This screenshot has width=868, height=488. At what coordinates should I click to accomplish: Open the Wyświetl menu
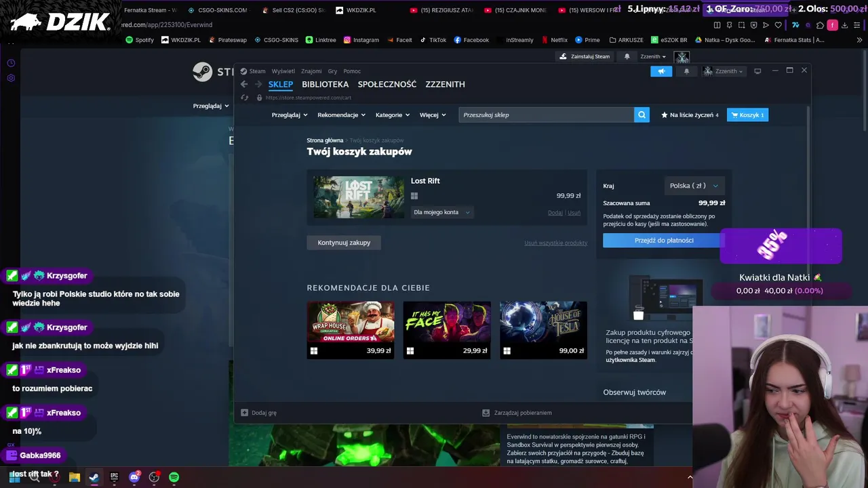coord(283,71)
